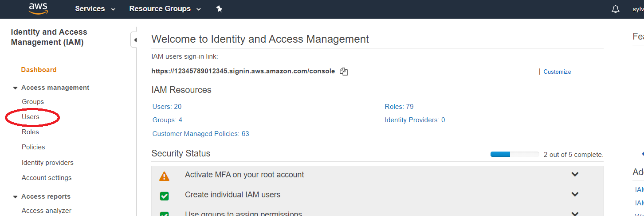Open Policies in the sidebar
The width and height of the screenshot is (644, 216).
tap(33, 147)
